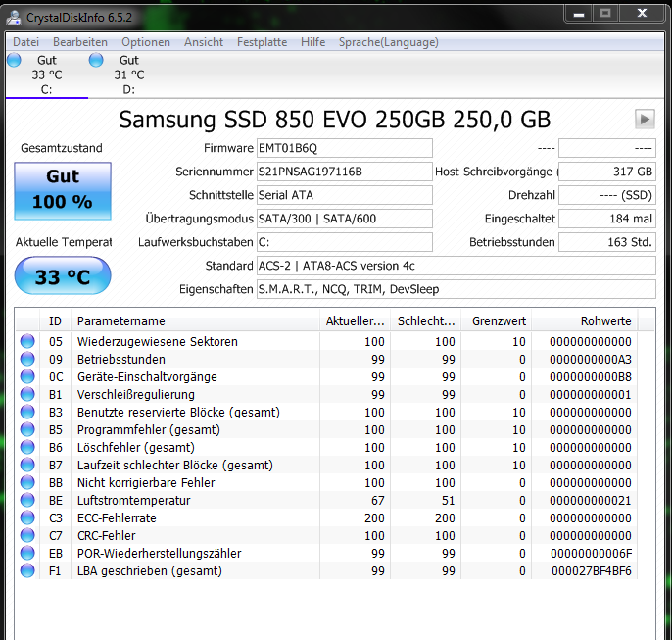The height and width of the screenshot is (640, 672).
Task: Click the next disk arrow button
Action: pos(645,119)
